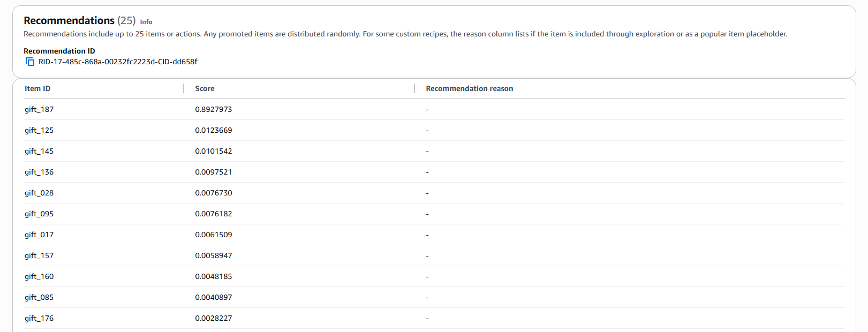Viewport: 868px width, 332px height.
Task: Click the score 0.0076182 for gift_095
Action: pyautogui.click(x=214, y=214)
